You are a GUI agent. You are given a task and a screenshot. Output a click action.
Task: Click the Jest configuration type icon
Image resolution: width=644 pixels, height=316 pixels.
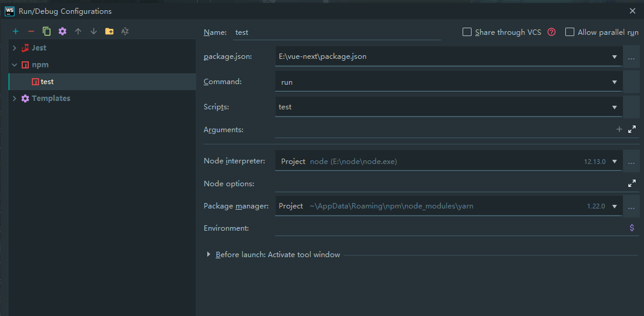(x=25, y=47)
